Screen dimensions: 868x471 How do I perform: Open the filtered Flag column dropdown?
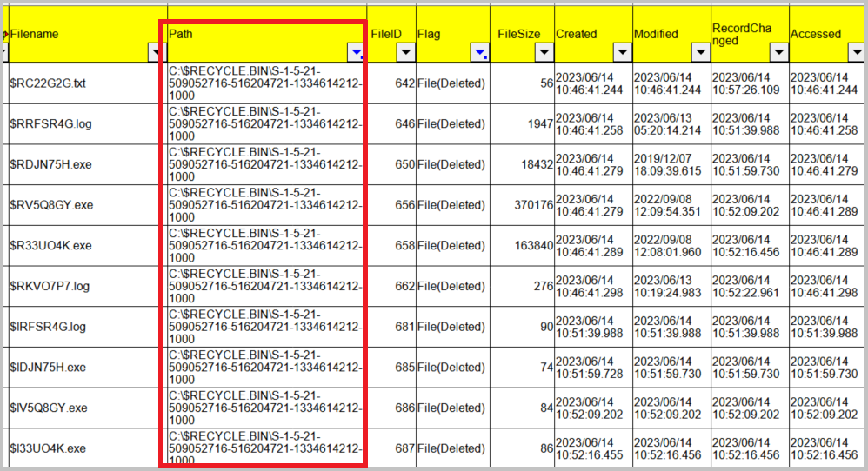click(x=480, y=52)
